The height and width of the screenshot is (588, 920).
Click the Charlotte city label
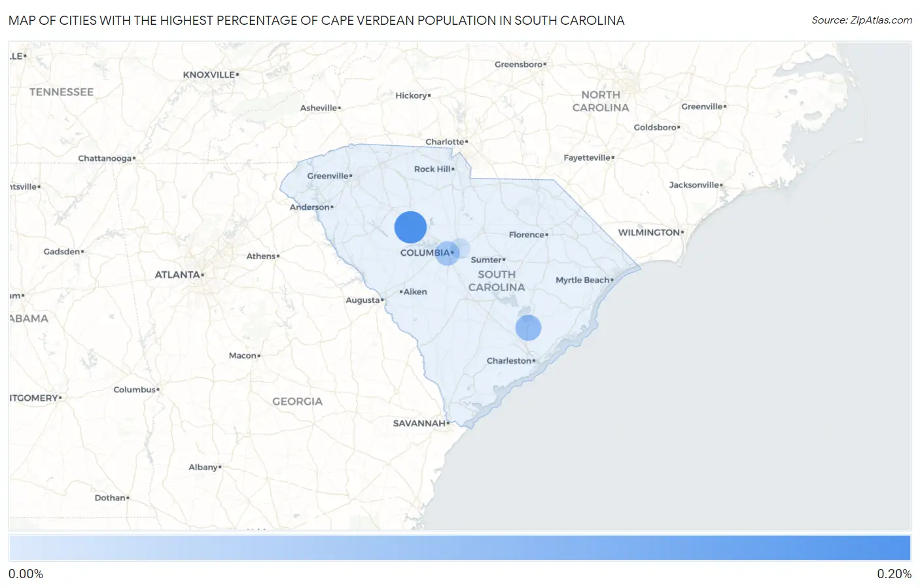click(445, 142)
